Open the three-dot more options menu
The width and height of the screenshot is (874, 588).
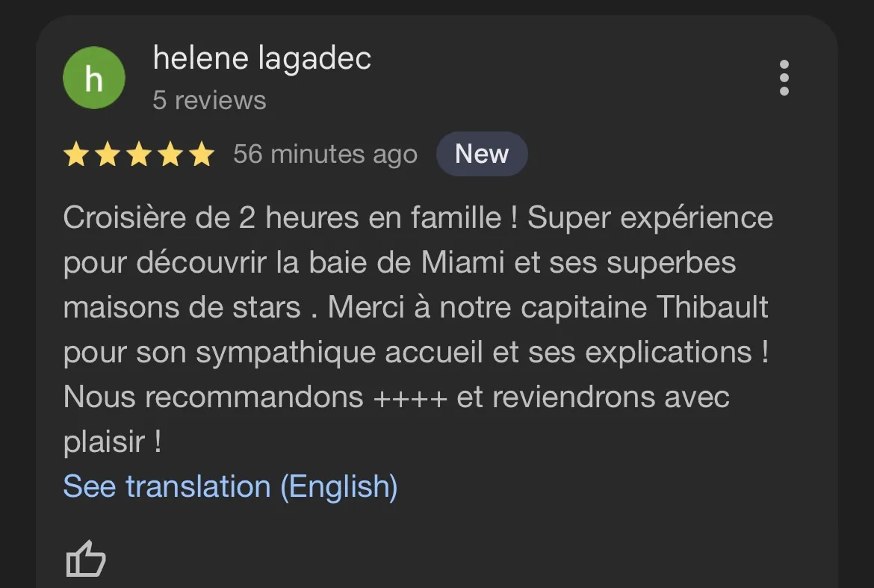[x=784, y=78]
